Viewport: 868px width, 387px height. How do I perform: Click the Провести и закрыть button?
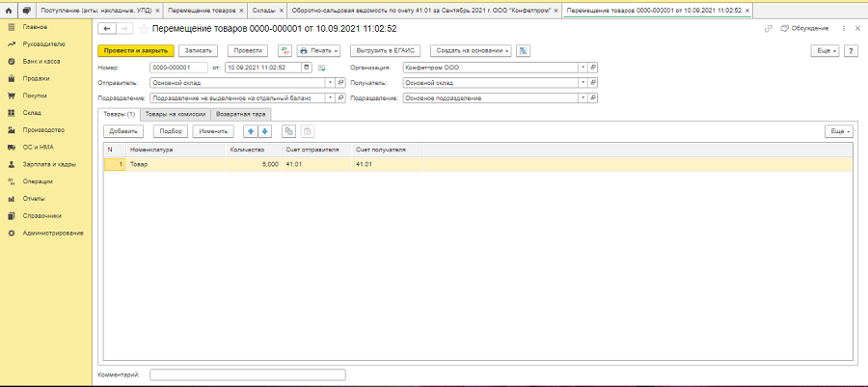pyautogui.click(x=135, y=50)
